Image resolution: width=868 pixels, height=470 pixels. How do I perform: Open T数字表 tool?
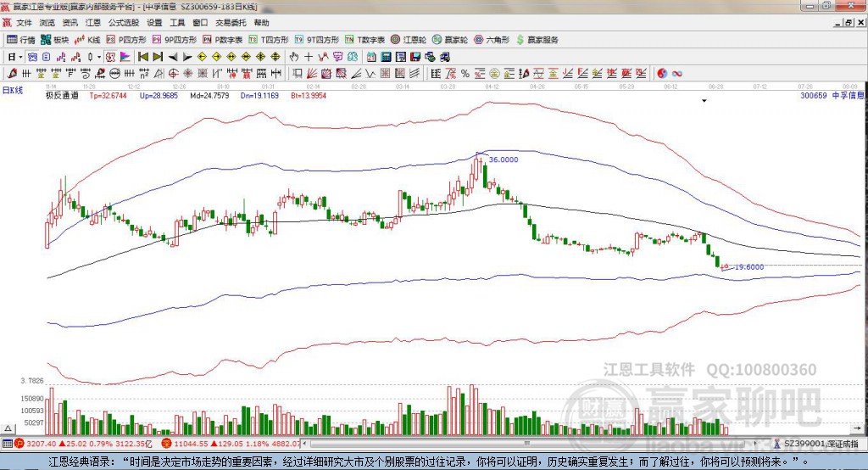(x=364, y=40)
